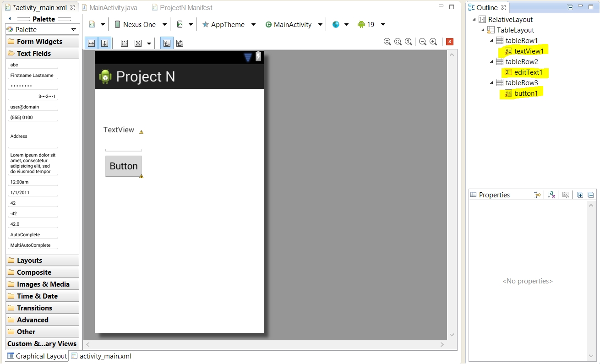Toggle fill width layout button
The image size is (600, 364).
tap(91, 43)
